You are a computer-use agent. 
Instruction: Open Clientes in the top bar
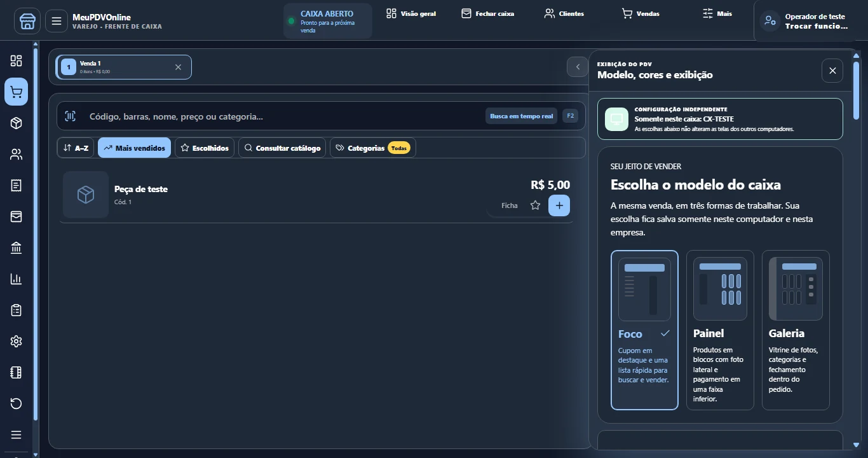tap(564, 13)
